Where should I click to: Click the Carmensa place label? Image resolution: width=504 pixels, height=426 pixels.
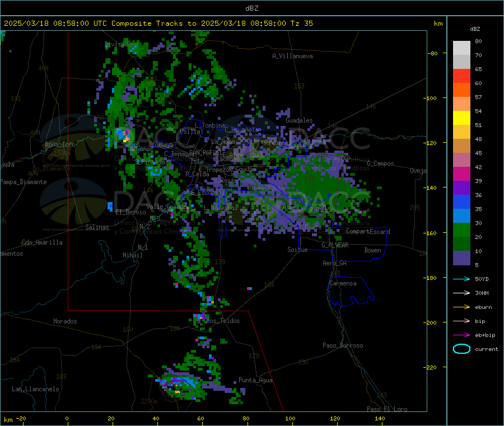(343, 283)
